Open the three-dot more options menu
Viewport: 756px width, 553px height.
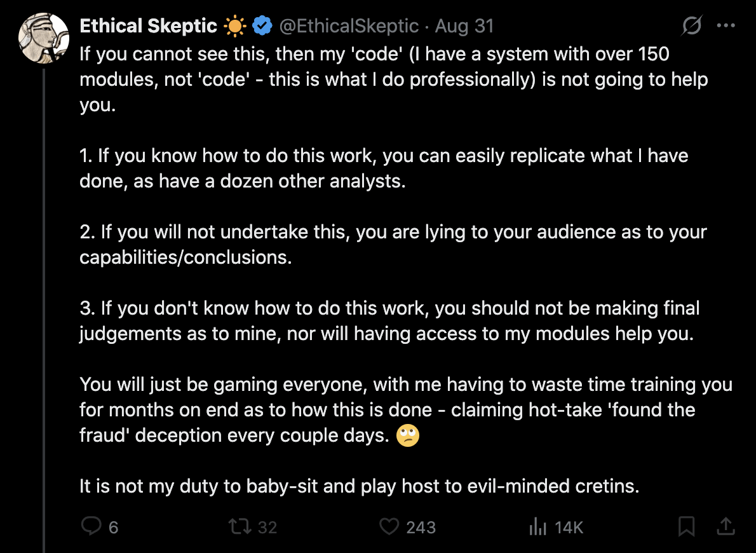(x=726, y=26)
